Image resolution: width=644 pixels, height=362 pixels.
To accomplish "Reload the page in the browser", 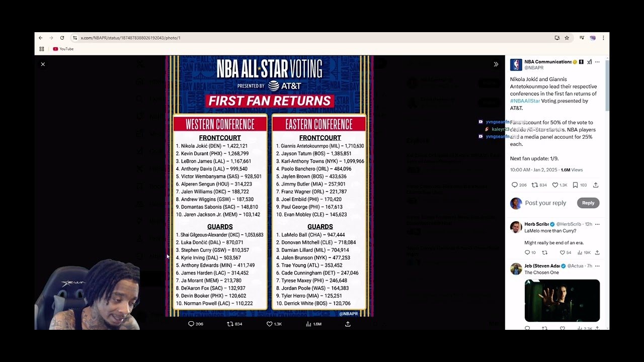I will point(62,38).
